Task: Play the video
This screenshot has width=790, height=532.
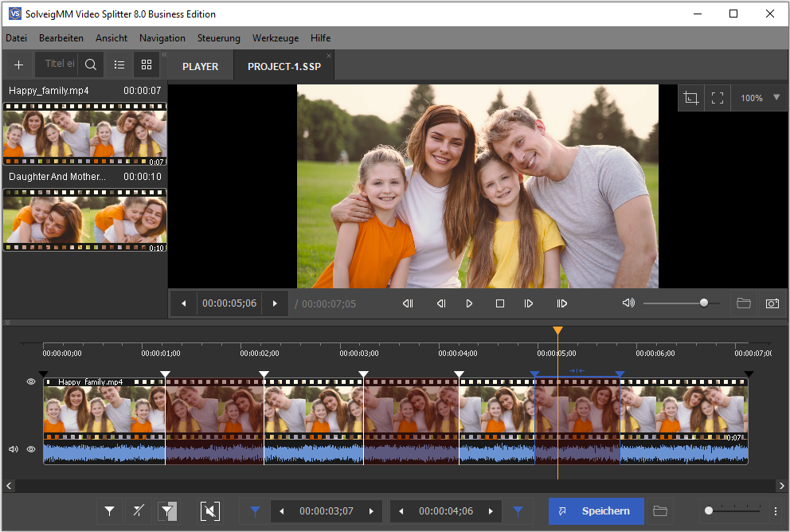Action: coord(469,303)
